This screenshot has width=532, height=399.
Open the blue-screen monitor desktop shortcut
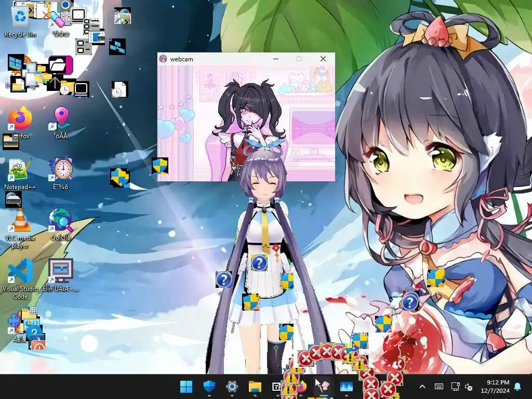[x=61, y=275]
